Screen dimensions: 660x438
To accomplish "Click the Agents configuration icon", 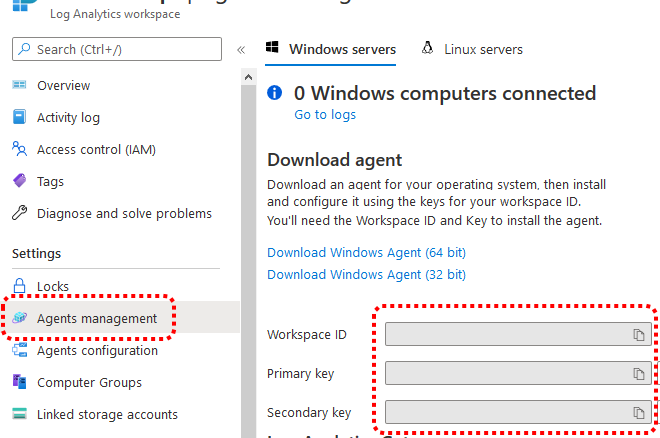I will pos(19,350).
